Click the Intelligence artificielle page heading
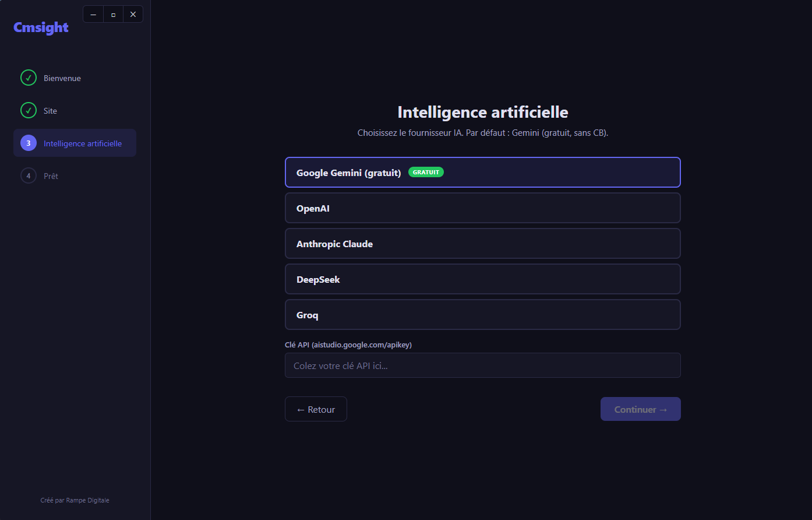The width and height of the screenshot is (812, 520). [x=483, y=112]
